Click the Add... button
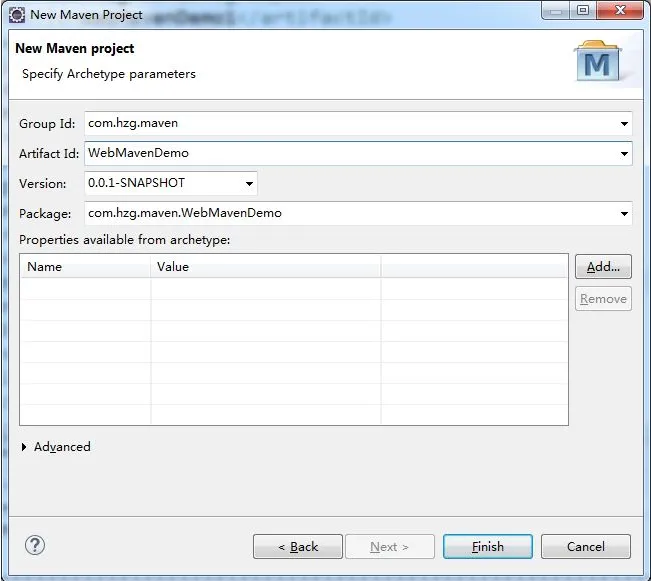The image size is (651, 581). pos(603,267)
